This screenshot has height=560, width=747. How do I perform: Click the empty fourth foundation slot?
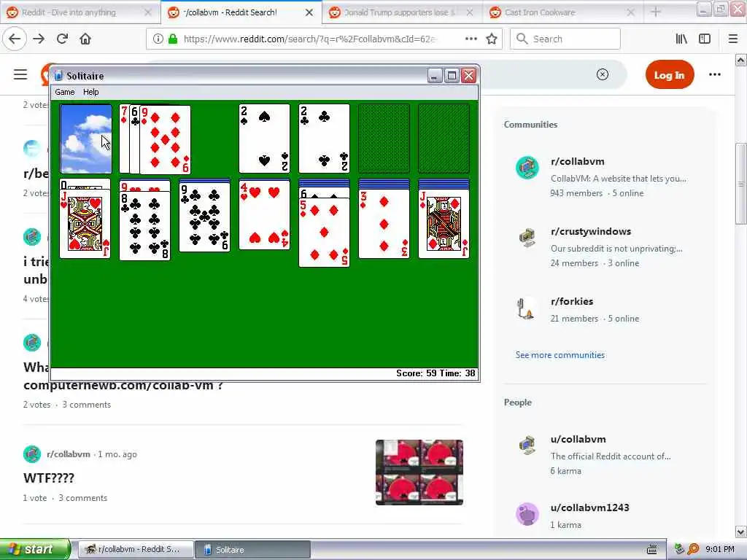(444, 139)
